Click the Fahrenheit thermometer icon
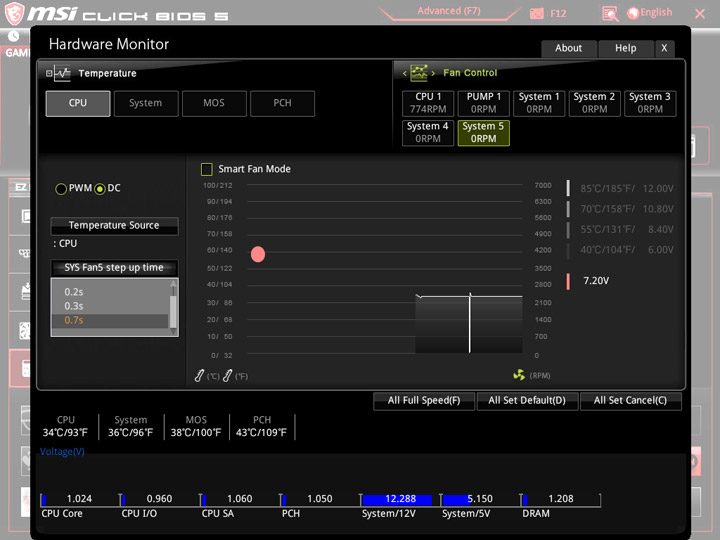 pos(227,376)
